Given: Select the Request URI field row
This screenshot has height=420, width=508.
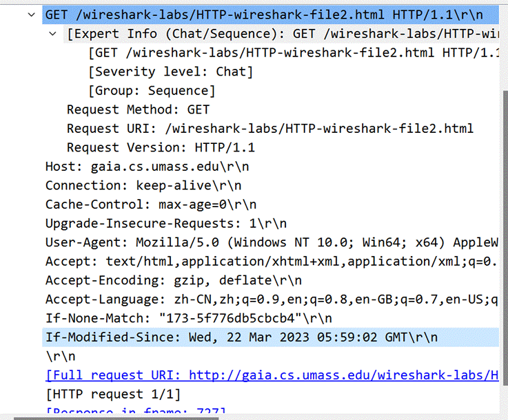Looking at the screenshot, I should 270,129.
